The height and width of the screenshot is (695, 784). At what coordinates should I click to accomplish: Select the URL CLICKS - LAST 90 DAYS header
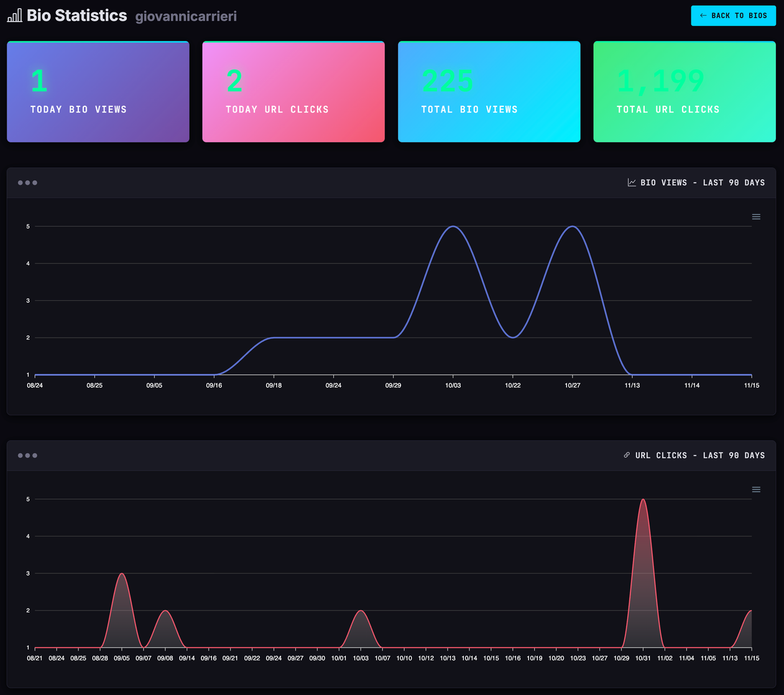pyautogui.click(x=699, y=454)
